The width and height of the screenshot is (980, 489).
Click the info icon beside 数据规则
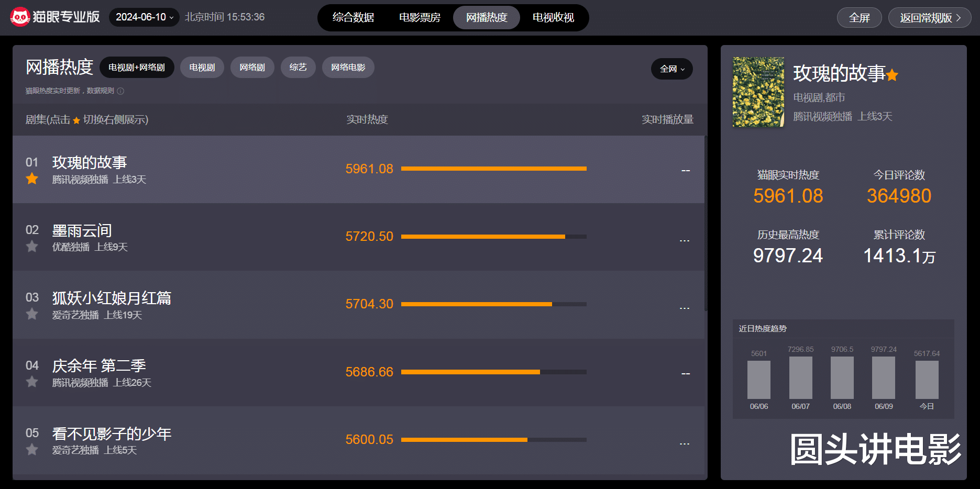coord(120,91)
